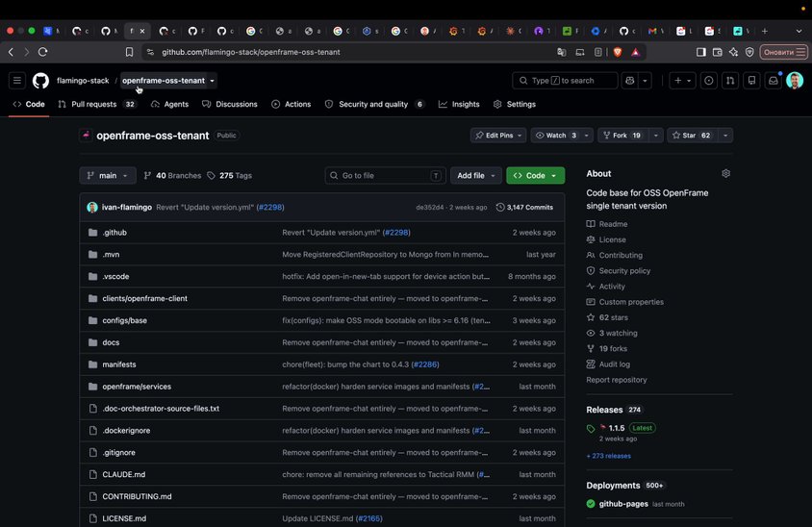
Task: Switch to the Insights tab
Action: pos(459,104)
